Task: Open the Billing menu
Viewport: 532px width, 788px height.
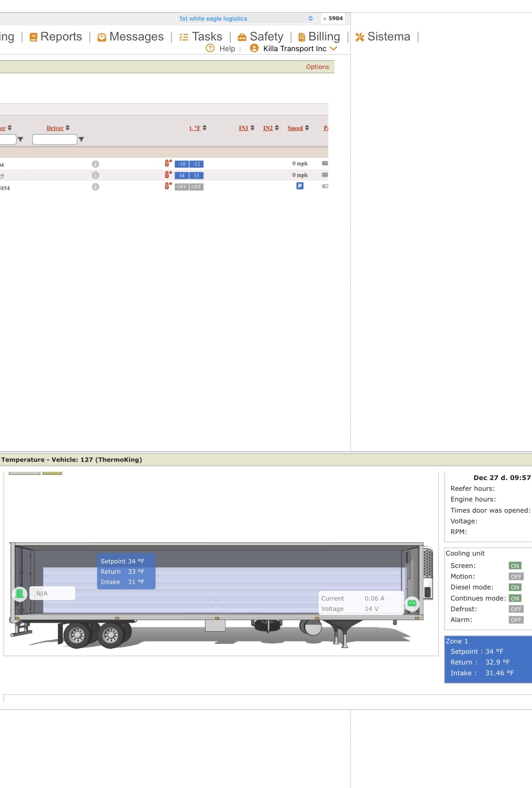Action: click(x=319, y=37)
